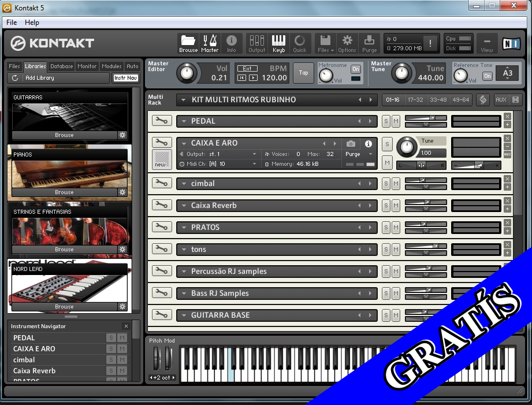The width and height of the screenshot is (532, 405).
Task: Remove the PEDAL instrument with its X
Action: pyautogui.click(x=507, y=117)
